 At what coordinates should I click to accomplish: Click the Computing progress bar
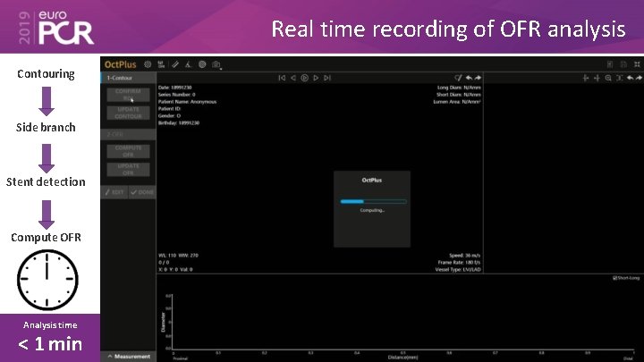click(373, 201)
